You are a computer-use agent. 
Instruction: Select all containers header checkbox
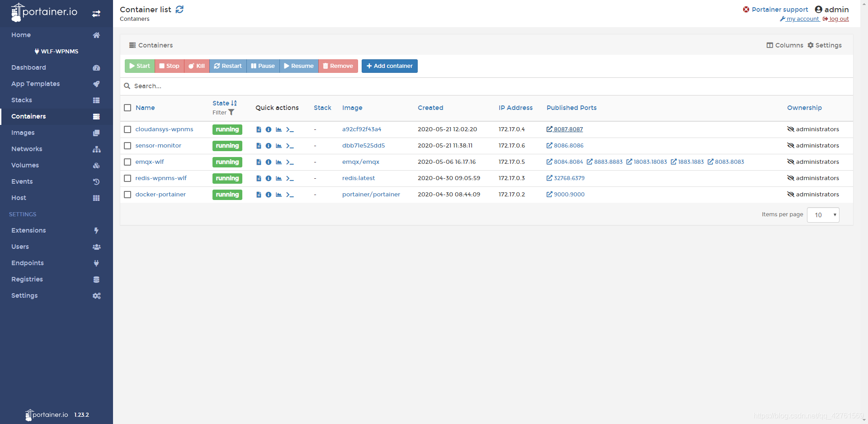coord(127,108)
